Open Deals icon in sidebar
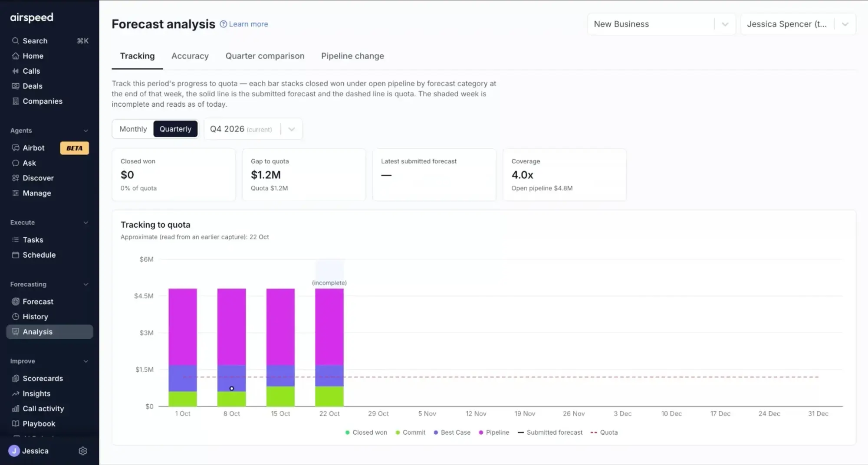The image size is (868, 465). point(16,86)
